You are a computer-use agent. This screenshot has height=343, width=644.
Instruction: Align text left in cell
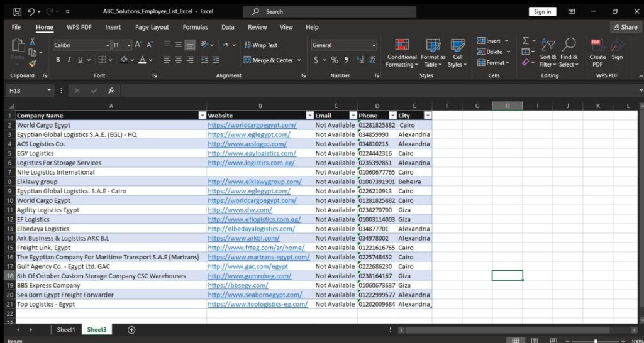pyautogui.click(x=167, y=60)
